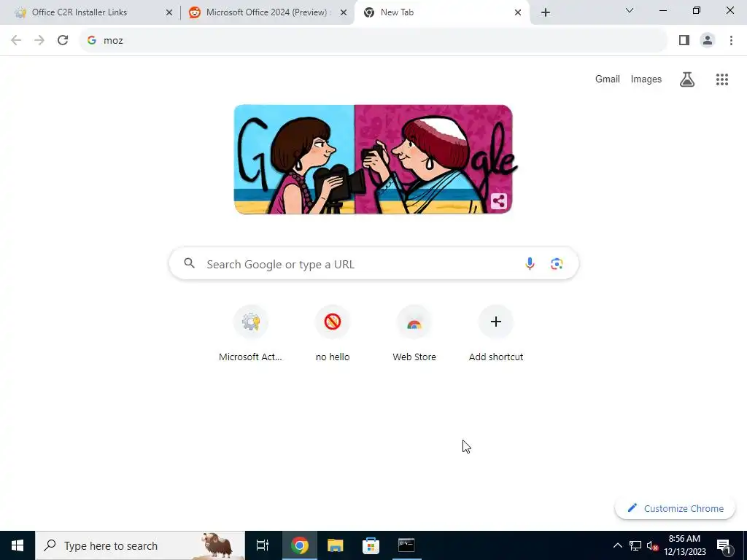Open Search Labs flask icon
The image size is (747, 560).
click(687, 79)
